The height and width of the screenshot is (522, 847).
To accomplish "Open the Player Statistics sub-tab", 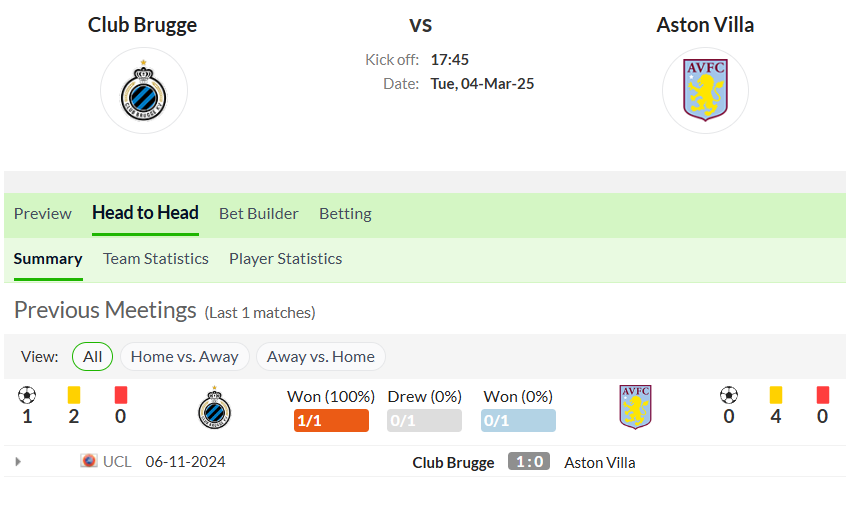I will (285, 259).
